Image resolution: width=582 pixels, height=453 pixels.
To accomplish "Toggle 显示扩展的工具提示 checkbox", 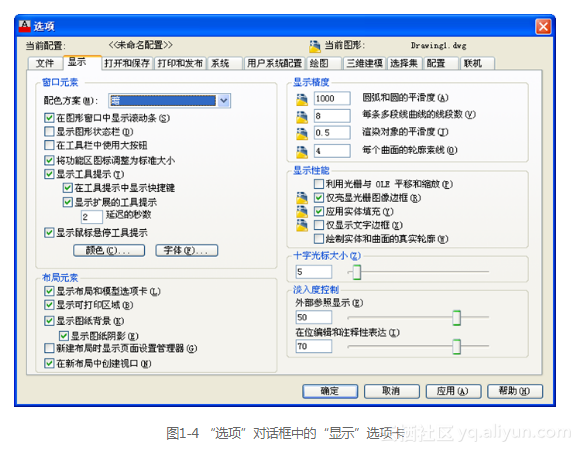I will (x=67, y=202).
